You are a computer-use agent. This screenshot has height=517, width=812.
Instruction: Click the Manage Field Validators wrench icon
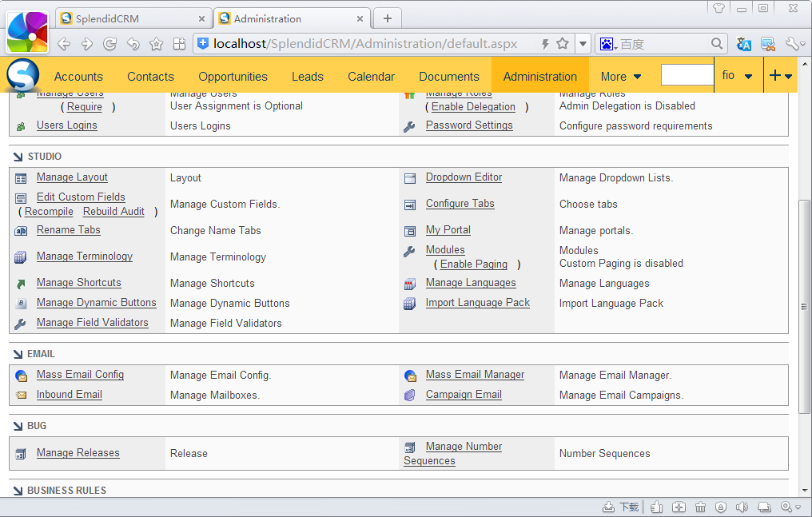point(20,324)
